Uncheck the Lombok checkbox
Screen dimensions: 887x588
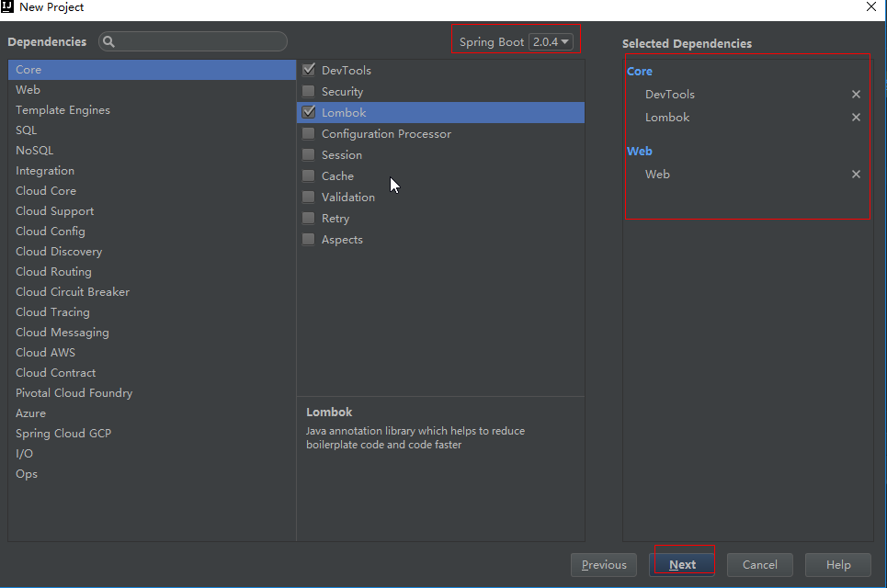(308, 112)
